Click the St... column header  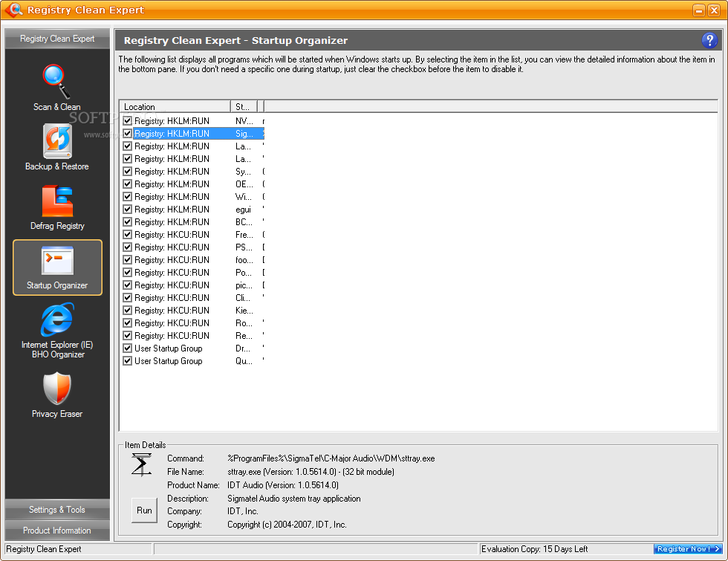[x=244, y=107]
